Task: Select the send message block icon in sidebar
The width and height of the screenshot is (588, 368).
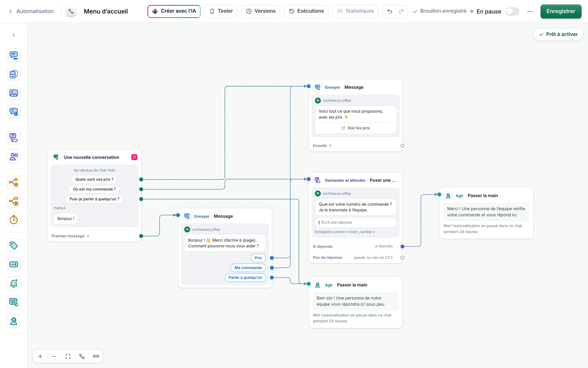Action: pos(14,55)
